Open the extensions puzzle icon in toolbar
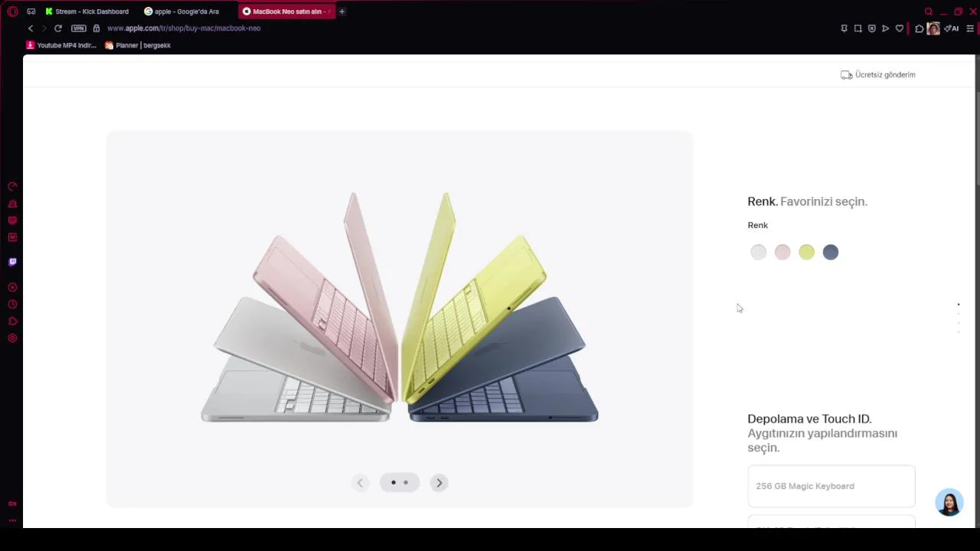980x551 pixels. point(920,28)
